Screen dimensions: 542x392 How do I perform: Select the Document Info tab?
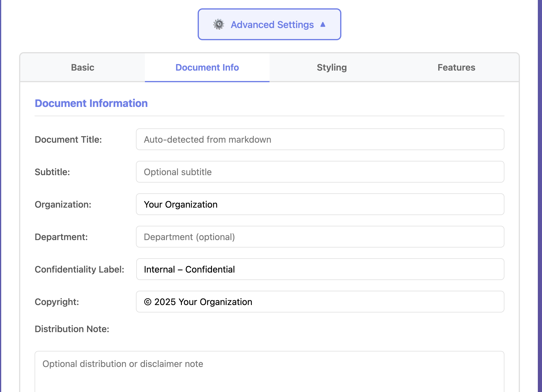point(207,68)
